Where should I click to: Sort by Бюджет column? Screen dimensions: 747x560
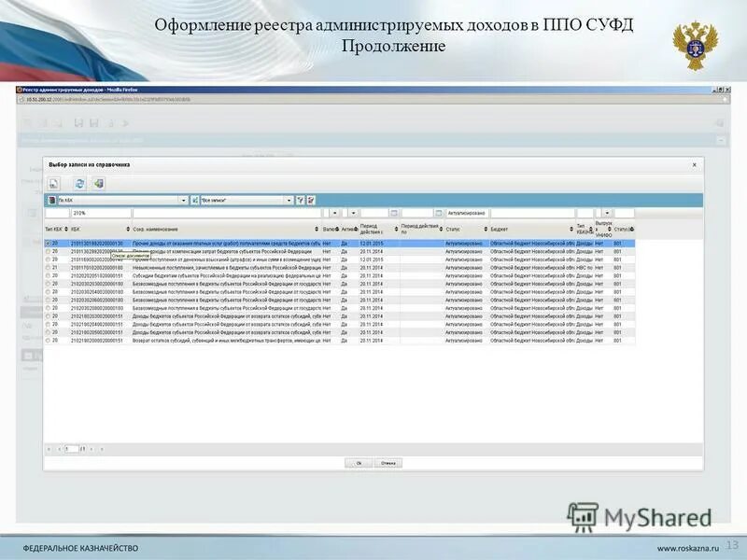[571, 229]
